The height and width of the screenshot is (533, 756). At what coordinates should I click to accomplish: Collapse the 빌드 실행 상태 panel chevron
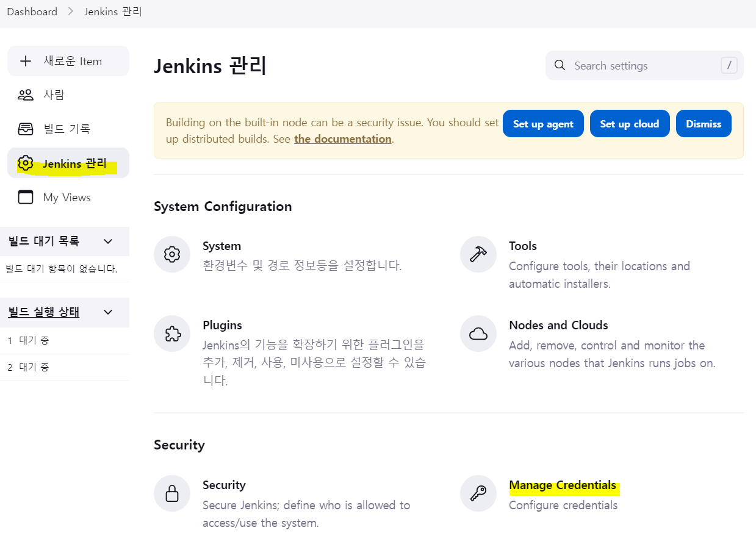[x=108, y=312]
